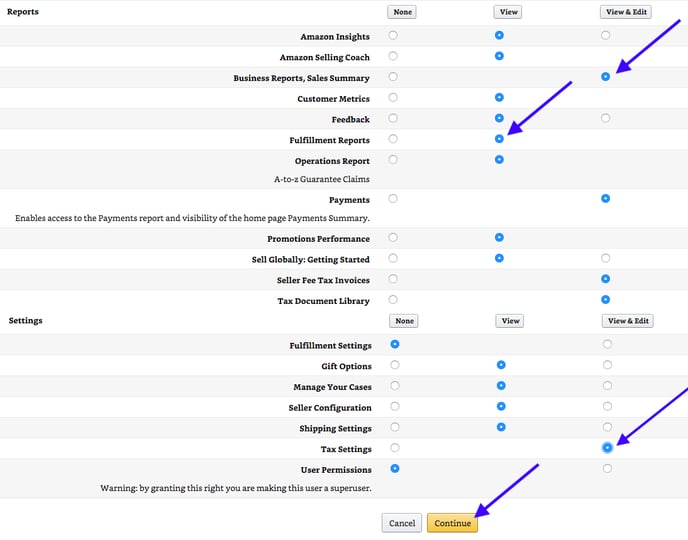Screen dimensions: 688x540
Task: Set Customer Metrics to None
Action: (393, 97)
